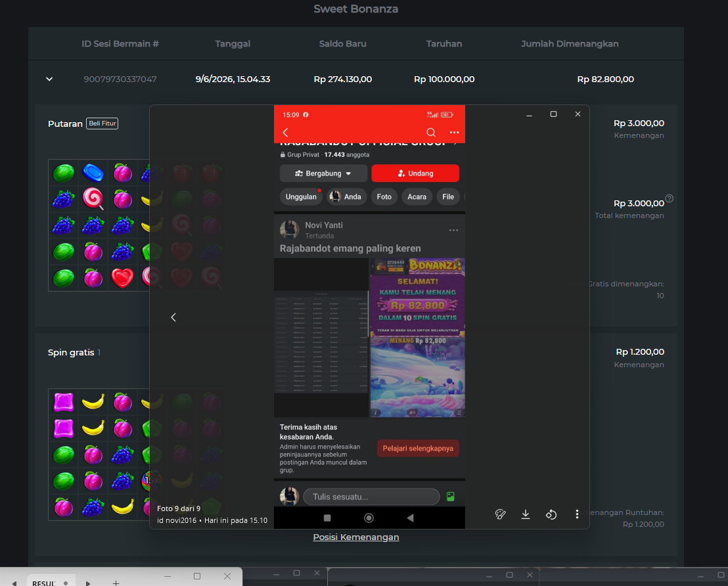Click the ID Sesi Bermain column header
The width and height of the screenshot is (728, 586).
click(x=120, y=43)
